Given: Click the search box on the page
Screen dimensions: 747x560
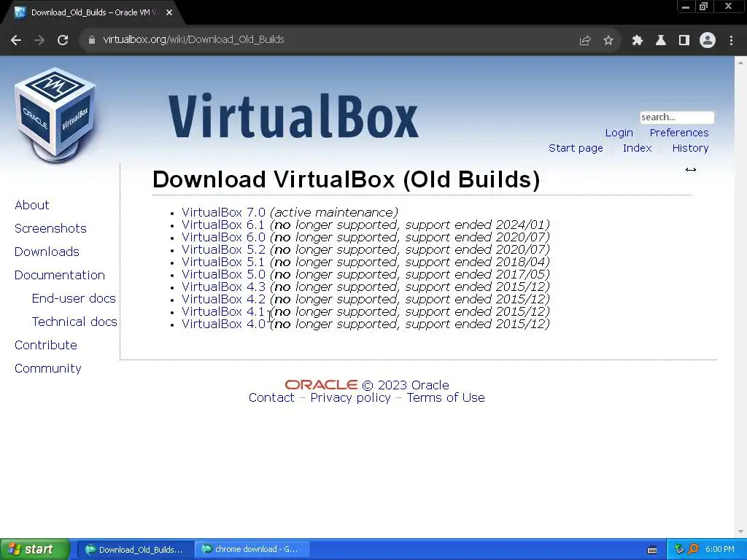Looking at the screenshot, I should 676,117.
